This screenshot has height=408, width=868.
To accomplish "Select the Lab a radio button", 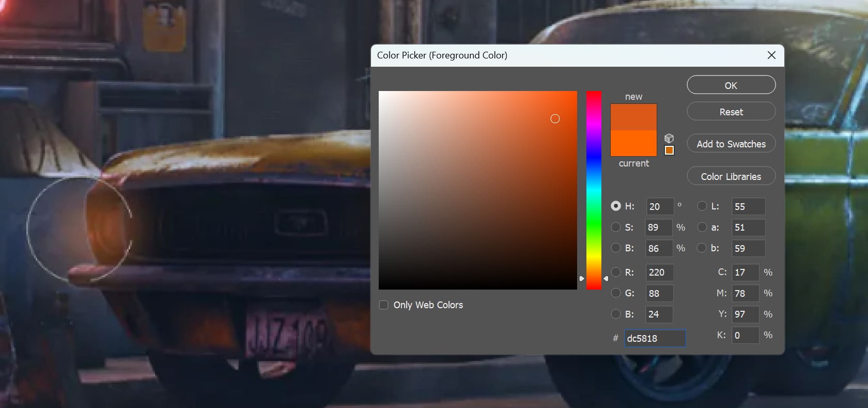I will [x=702, y=227].
